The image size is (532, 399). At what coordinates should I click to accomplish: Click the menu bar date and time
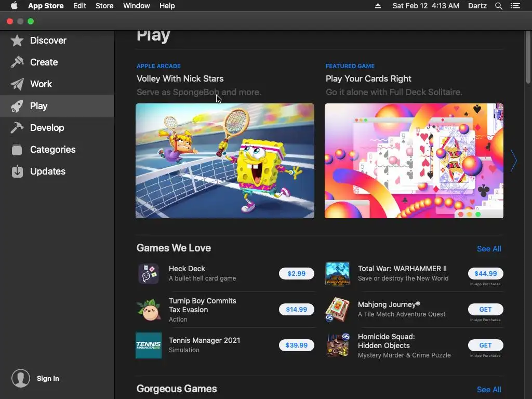pos(426,6)
